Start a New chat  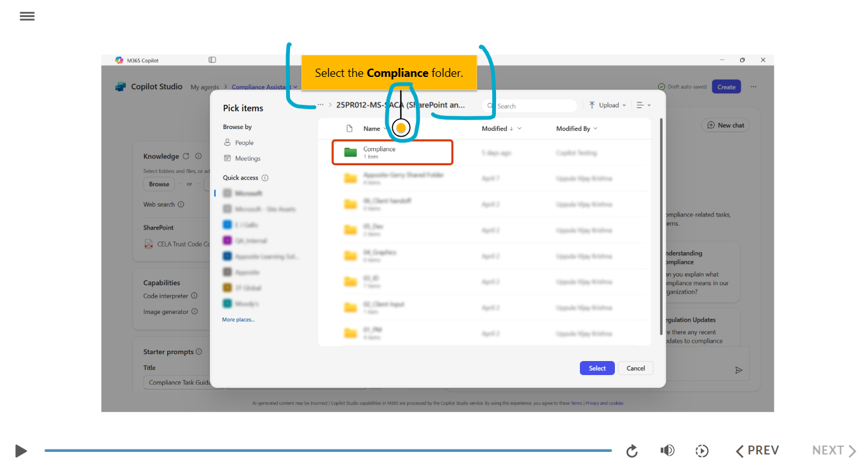pyautogui.click(x=726, y=126)
